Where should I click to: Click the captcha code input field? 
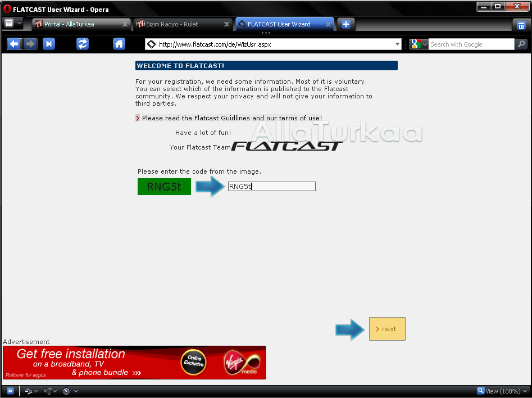[271, 187]
